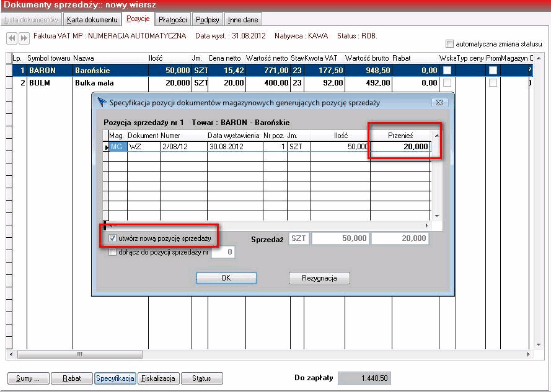551x392 pixels.
Task: Go to the previous document arrow
Action: 12,38
